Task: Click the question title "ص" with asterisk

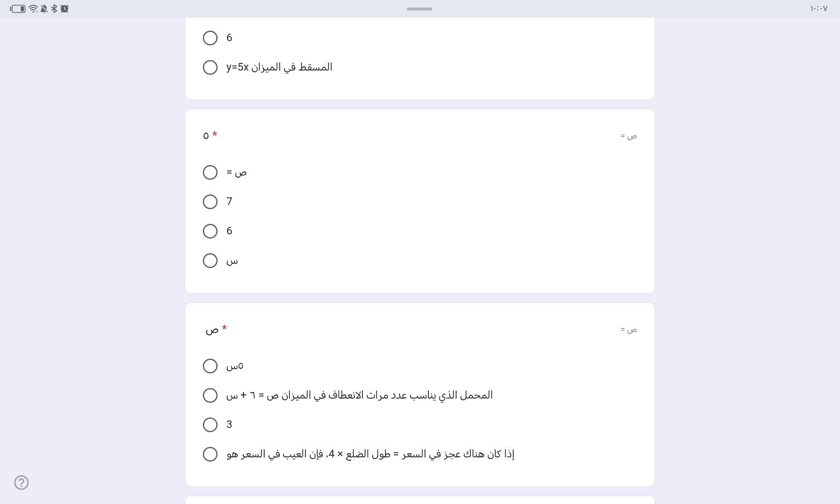Action: 212,330
